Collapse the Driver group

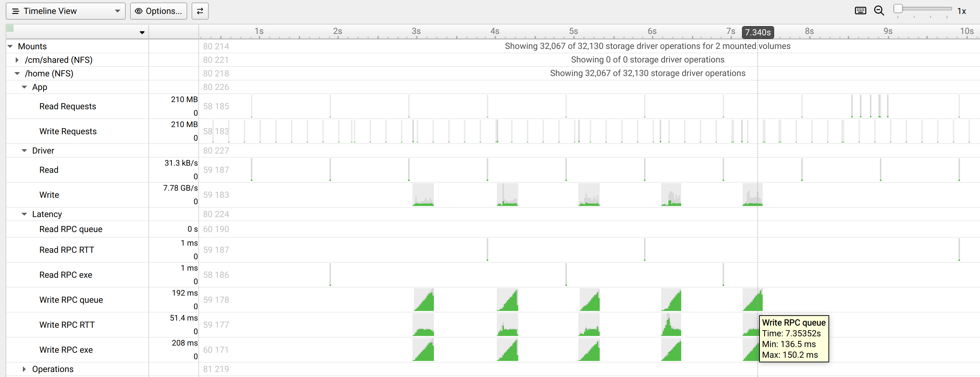24,151
